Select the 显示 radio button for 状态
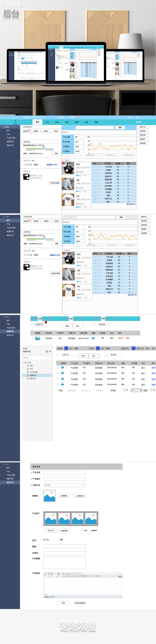This screenshot has height=644, width=156. pos(44,540)
